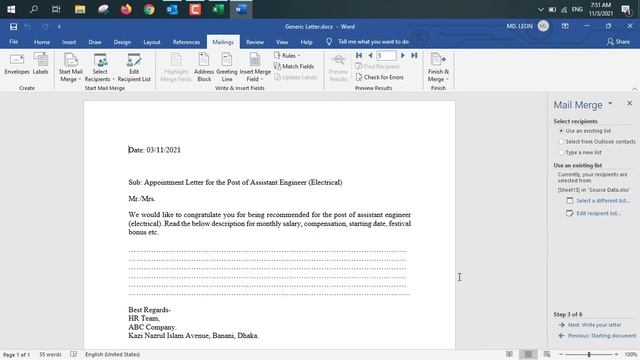The image size is (640, 360).
Task: Click English (United States) language indicator
Action: pyautogui.click(x=113, y=354)
